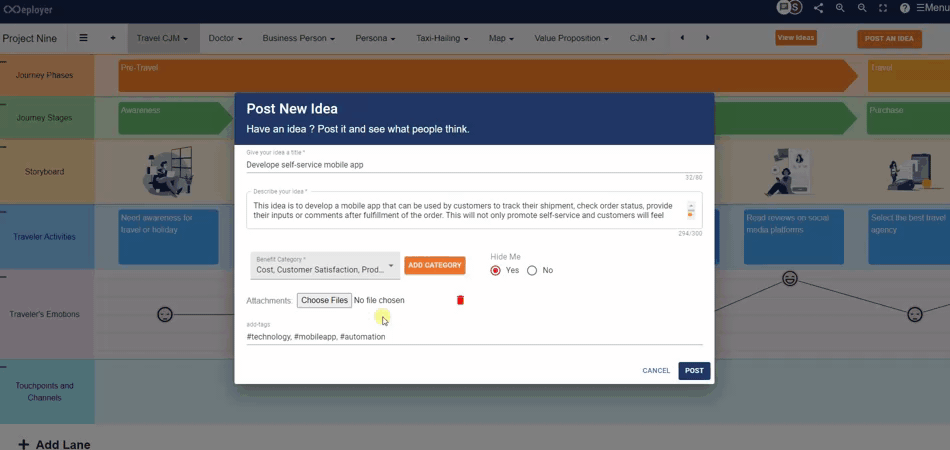950x450 pixels.
Task: Open the help question mark icon
Action: click(904, 8)
